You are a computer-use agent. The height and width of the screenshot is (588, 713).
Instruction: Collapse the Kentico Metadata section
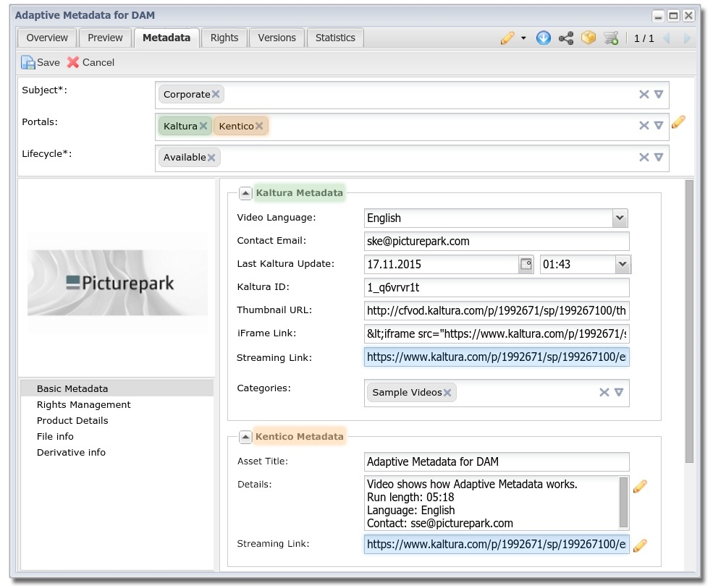(x=245, y=437)
